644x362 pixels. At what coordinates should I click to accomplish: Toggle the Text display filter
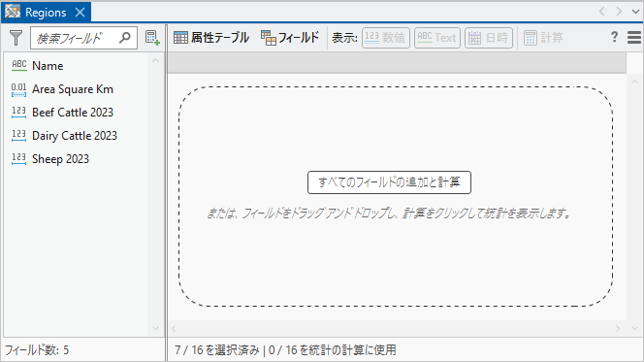pyautogui.click(x=437, y=38)
